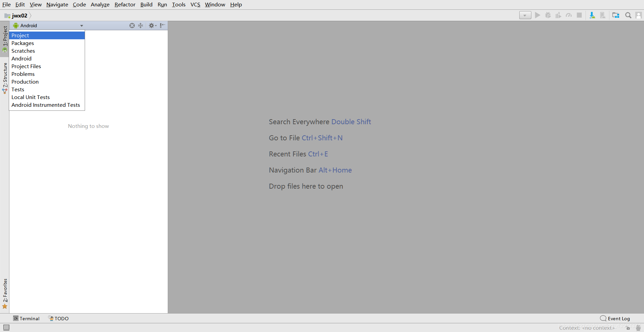Open the Project Structure icon
644x332 pixels.
click(616, 15)
